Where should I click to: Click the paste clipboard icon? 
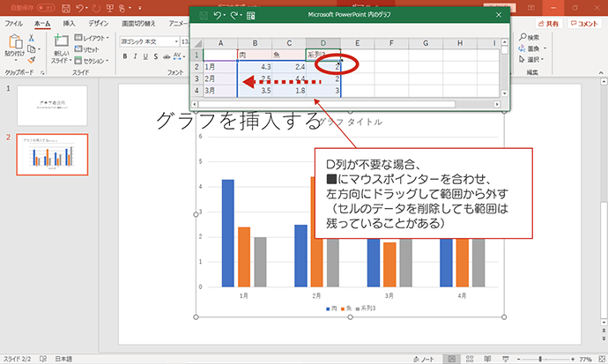point(15,41)
